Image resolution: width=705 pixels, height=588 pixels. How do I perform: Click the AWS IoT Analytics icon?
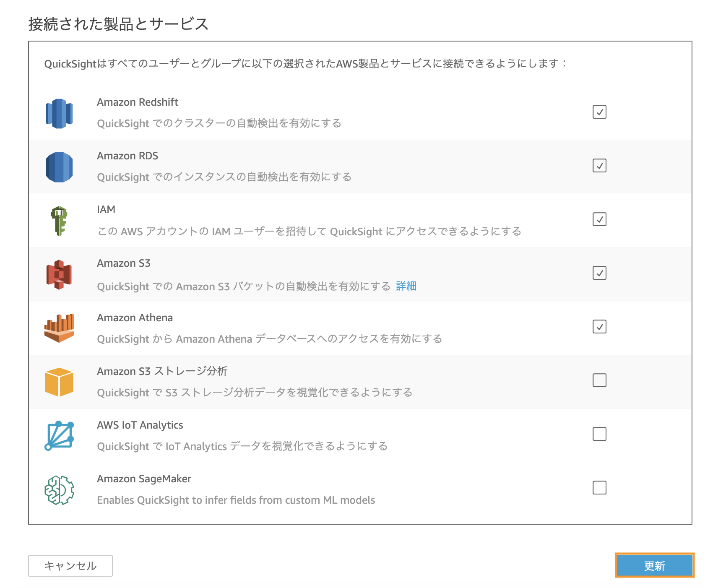59,435
